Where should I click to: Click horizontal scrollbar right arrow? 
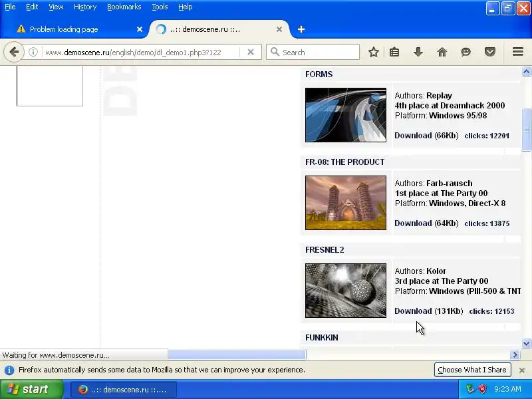point(515,355)
